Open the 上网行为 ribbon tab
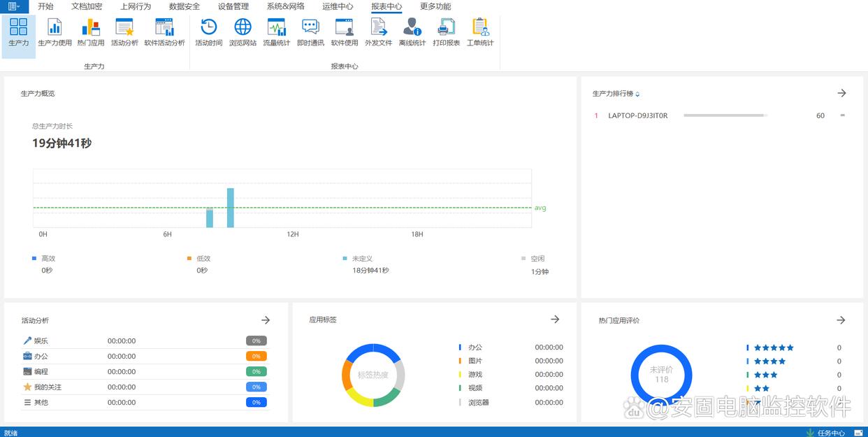The width and height of the screenshot is (868, 437). tap(136, 6)
